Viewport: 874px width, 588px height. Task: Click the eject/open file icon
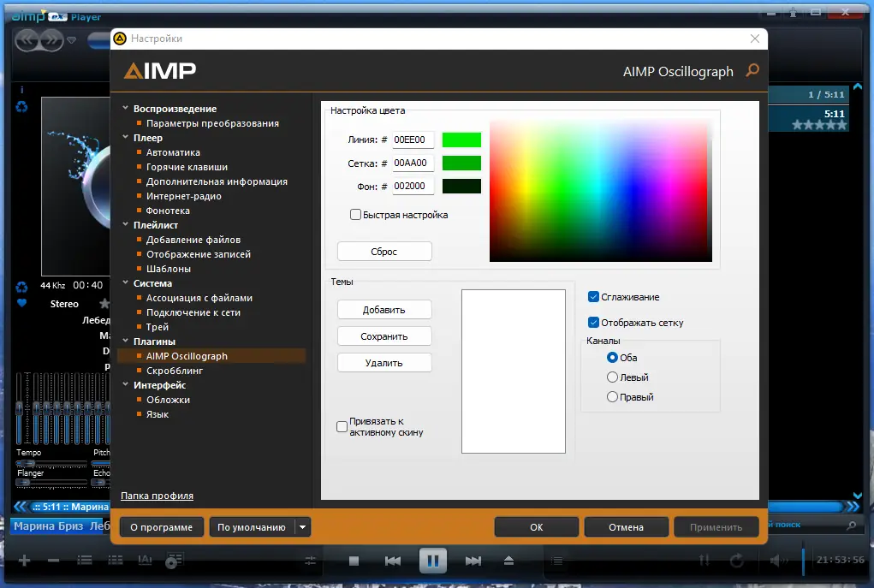point(508,561)
